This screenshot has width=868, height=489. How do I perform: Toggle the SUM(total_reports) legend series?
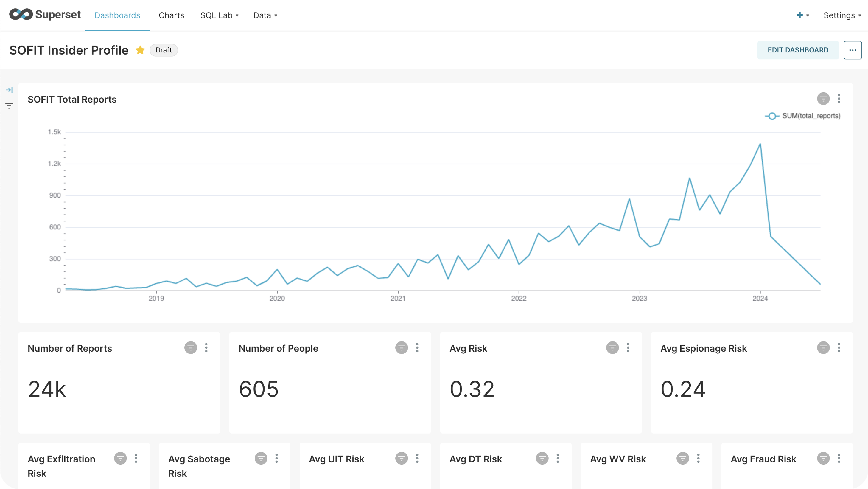click(x=803, y=116)
